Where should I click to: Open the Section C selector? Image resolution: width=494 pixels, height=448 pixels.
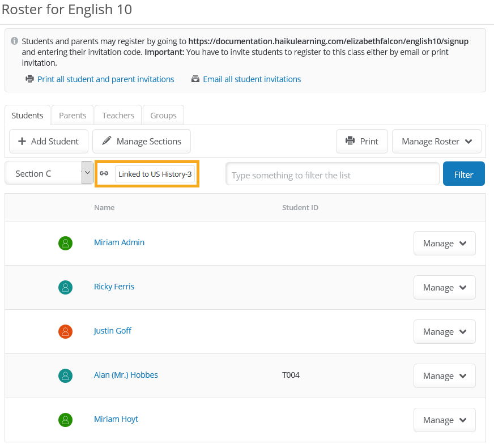(x=49, y=173)
